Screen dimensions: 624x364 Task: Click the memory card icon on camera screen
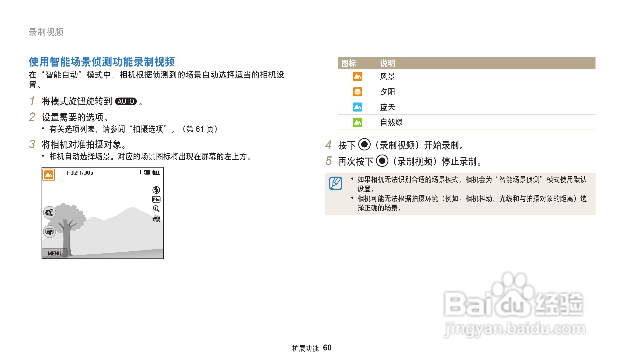[x=147, y=172]
